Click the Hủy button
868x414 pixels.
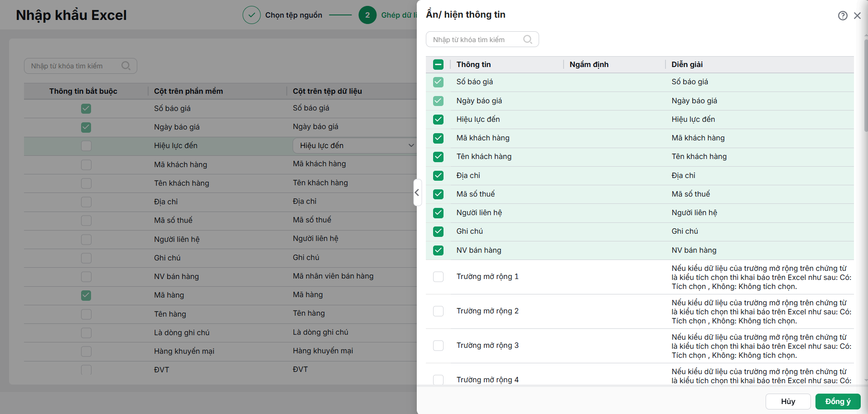click(788, 401)
